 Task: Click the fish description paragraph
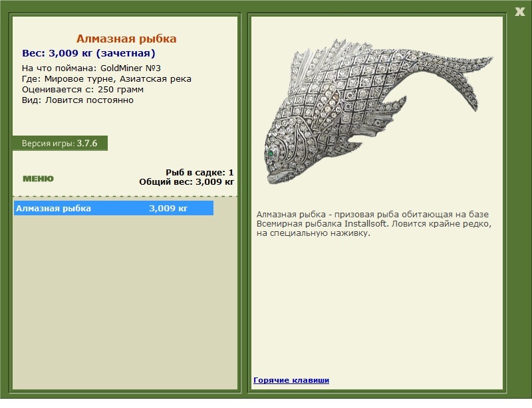click(x=374, y=224)
